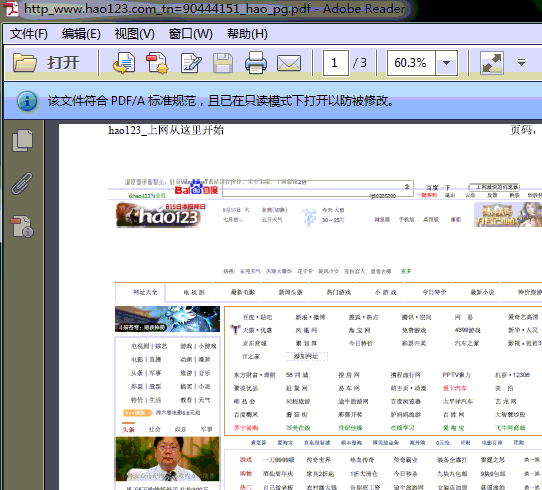Screen dimensions: 542x490
Task: Click the sign document pen icon
Action: click(191, 63)
